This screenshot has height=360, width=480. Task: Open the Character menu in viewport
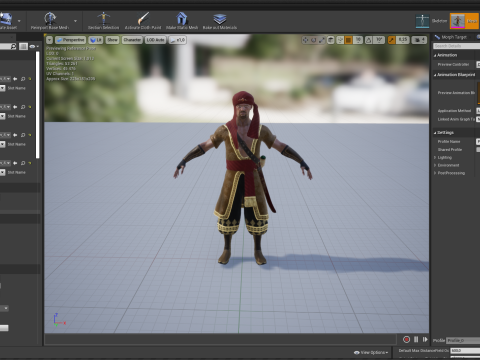click(132, 40)
